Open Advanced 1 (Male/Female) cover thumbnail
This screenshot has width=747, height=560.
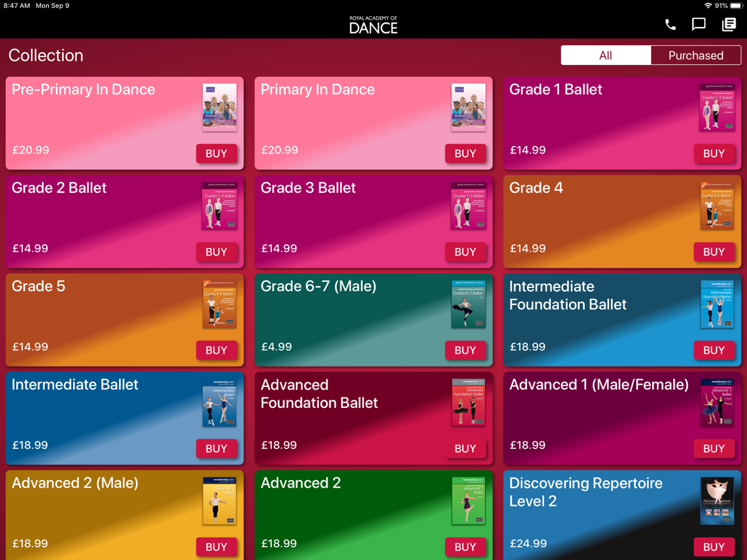[x=717, y=402]
